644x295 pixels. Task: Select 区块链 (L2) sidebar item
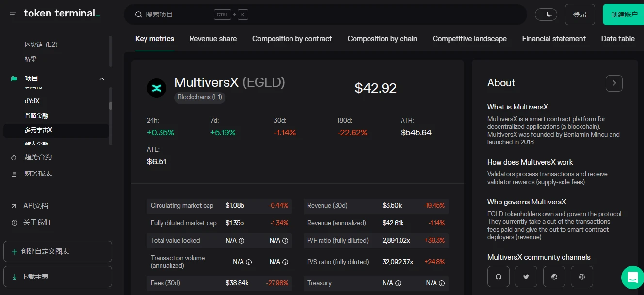pos(41,44)
